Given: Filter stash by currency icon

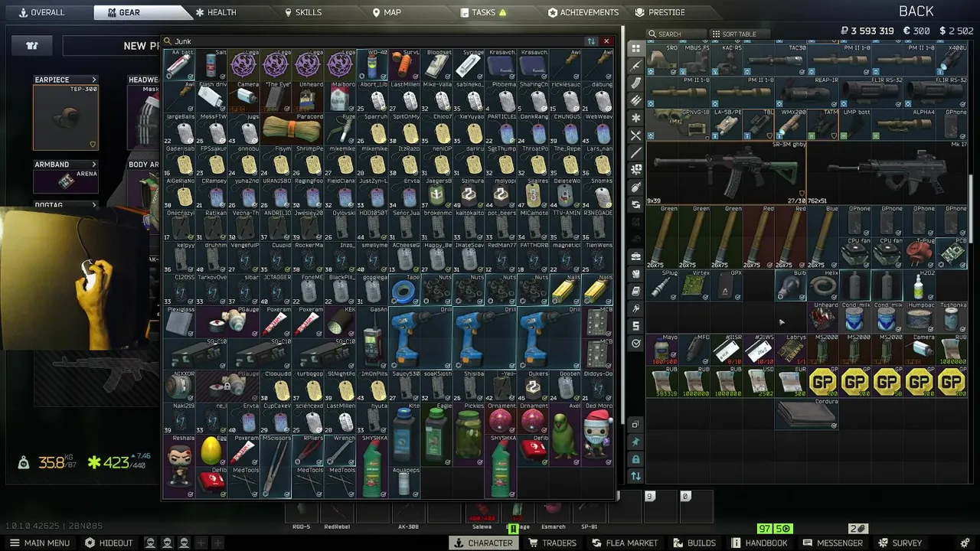Looking at the screenshot, I should tap(635, 326).
